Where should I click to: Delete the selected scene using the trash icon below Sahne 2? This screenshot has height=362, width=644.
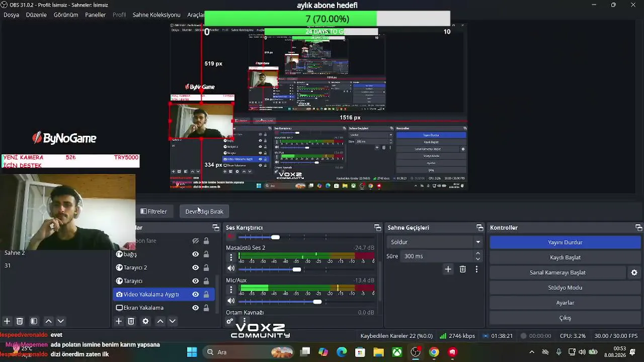pyautogui.click(x=20, y=321)
